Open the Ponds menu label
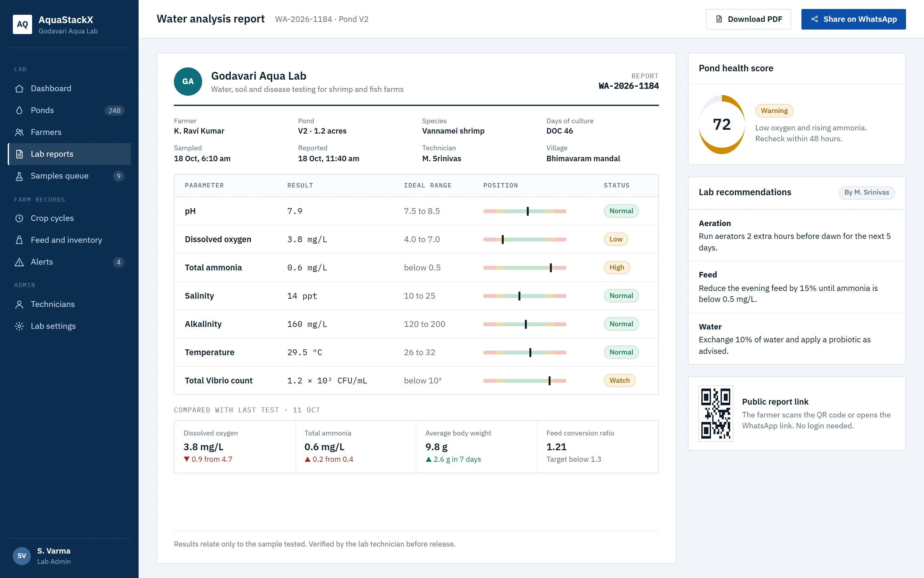 42,110
